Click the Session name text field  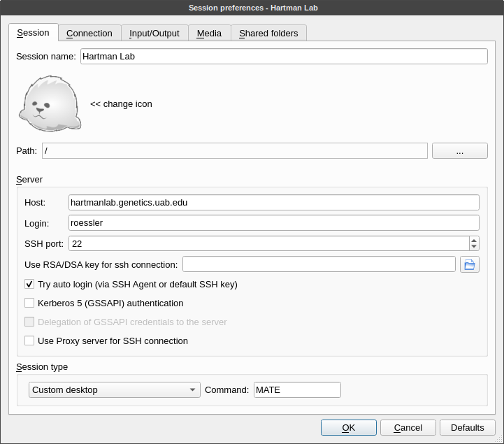(283, 57)
